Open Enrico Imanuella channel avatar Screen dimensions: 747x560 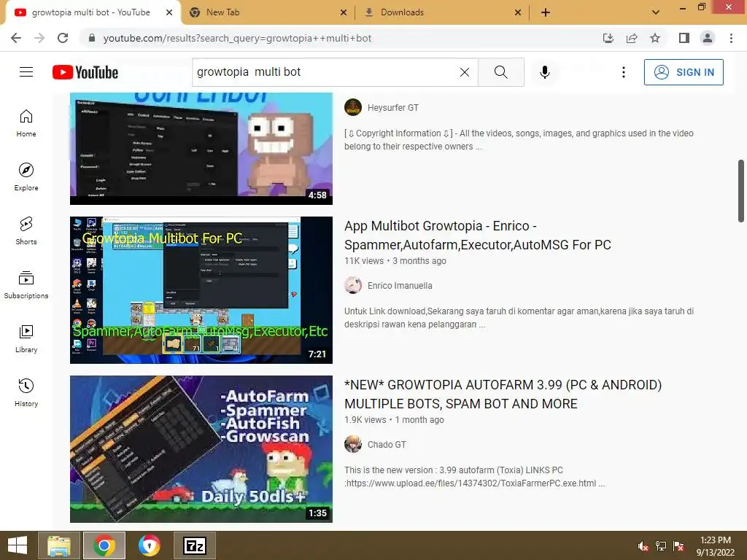pyautogui.click(x=353, y=285)
